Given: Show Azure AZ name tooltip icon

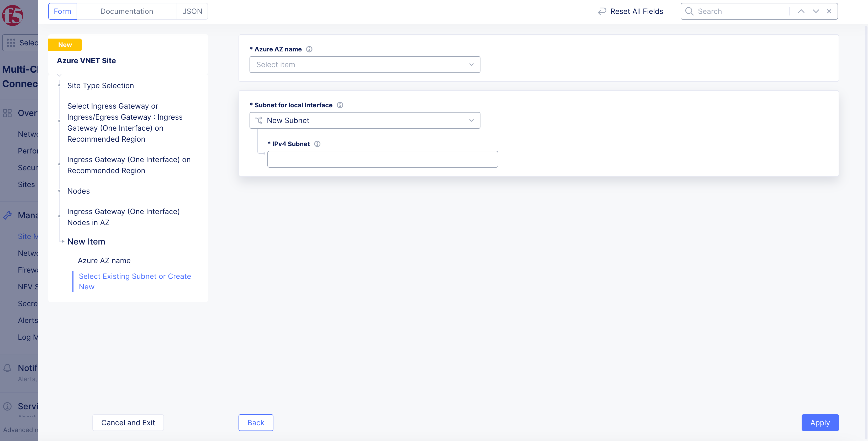Looking at the screenshot, I should tap(309, 49).
